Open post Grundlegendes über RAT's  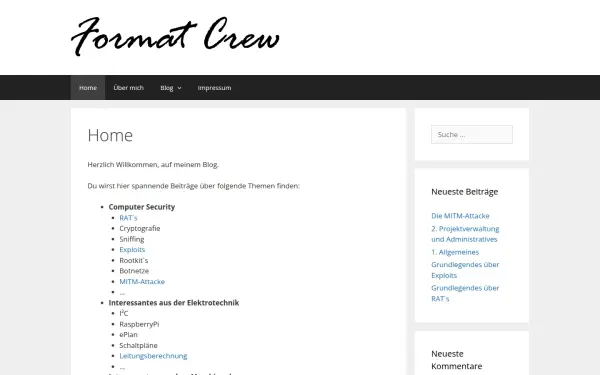tap(465, 293)
